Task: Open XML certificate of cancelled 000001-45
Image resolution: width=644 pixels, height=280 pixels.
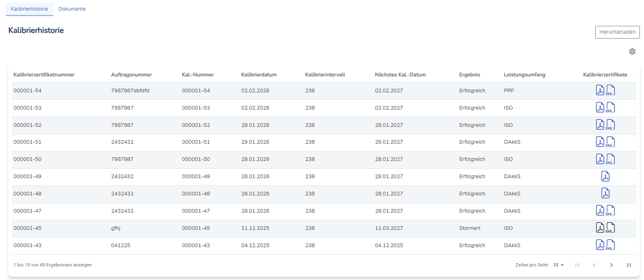Action: point(610,228)
